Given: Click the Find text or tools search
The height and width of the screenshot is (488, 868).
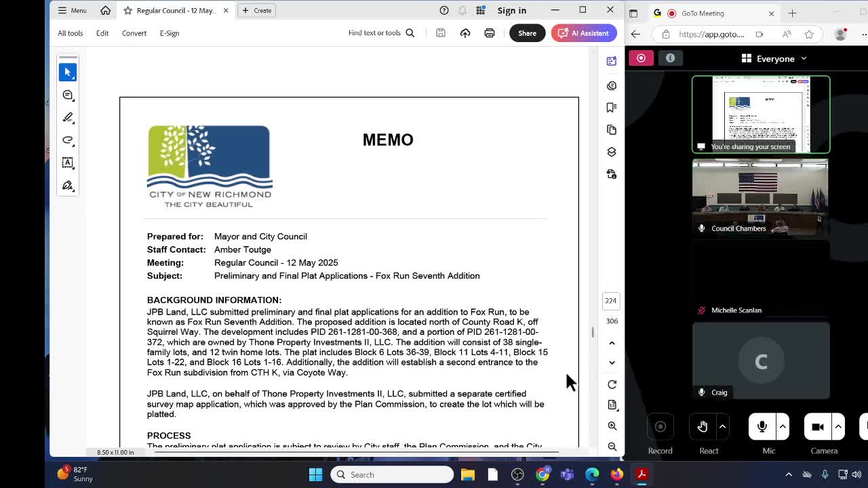Looking at the screenshot, I should (x=381, y=33).
